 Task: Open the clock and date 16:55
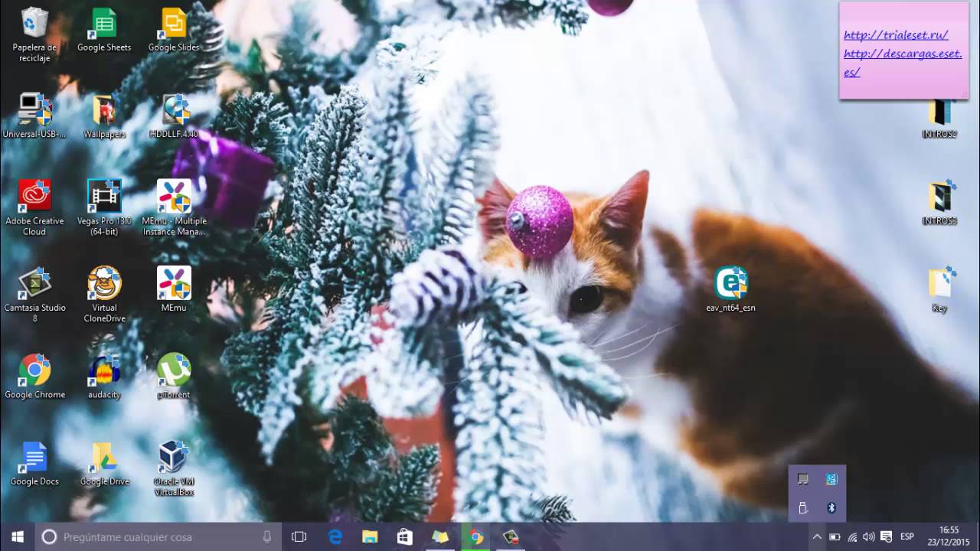[949, 537]
